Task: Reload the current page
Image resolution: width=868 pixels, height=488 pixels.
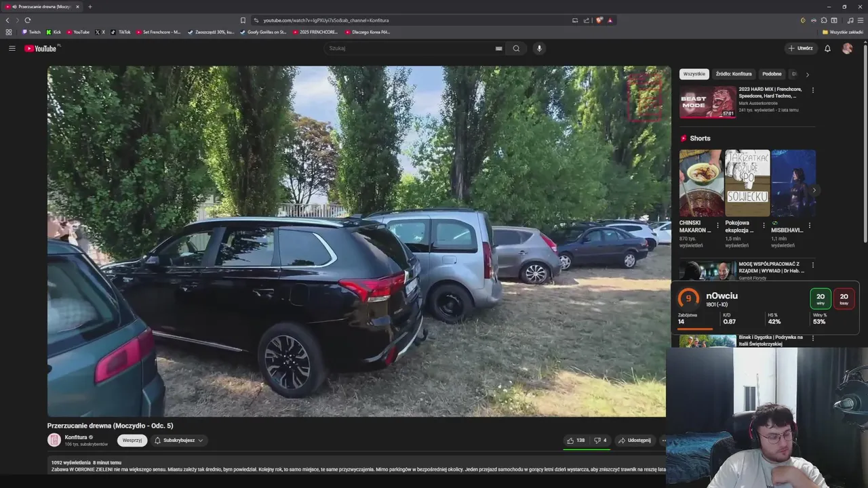Action: pos(27,20)
